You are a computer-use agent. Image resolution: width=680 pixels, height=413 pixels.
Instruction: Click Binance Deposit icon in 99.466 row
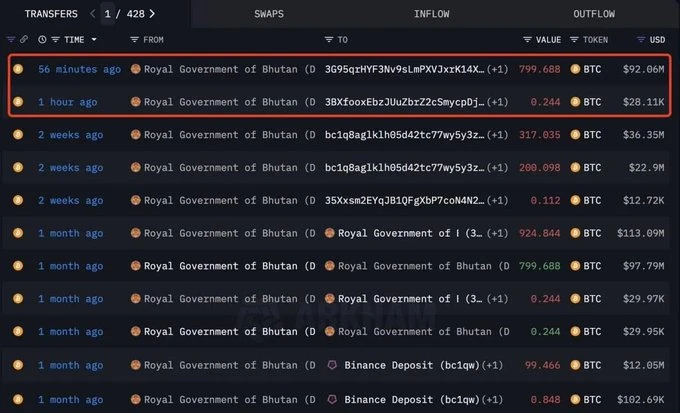click(332, 366)
